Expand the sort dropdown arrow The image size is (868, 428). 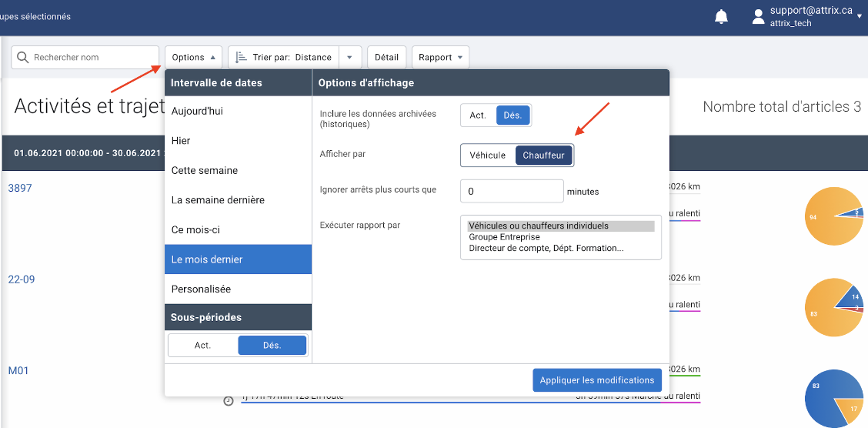pos(350,57)
